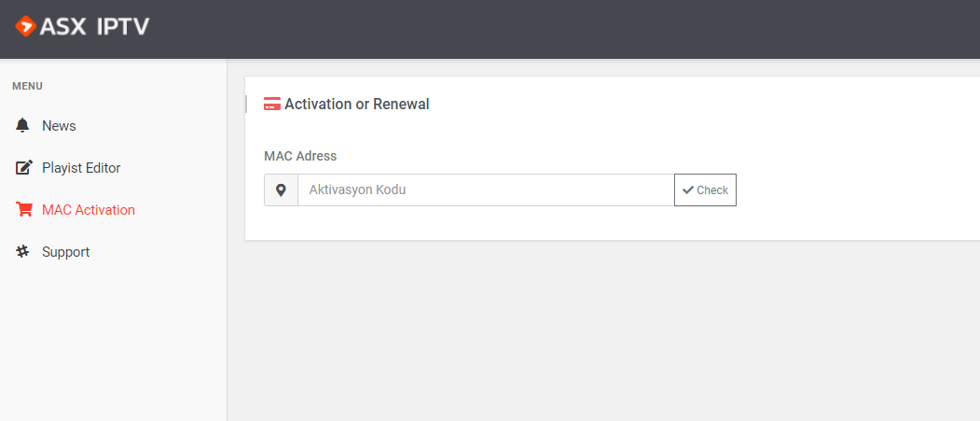The width and height of the screenshot is (980, 421).
Task: Click the ASX IPTV title text
Action: click(94, 26)
